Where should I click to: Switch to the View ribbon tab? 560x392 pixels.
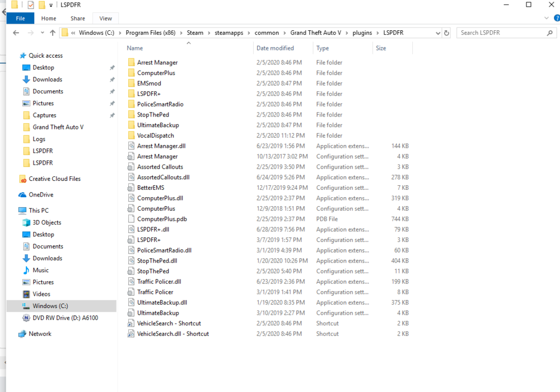(105, 18)
